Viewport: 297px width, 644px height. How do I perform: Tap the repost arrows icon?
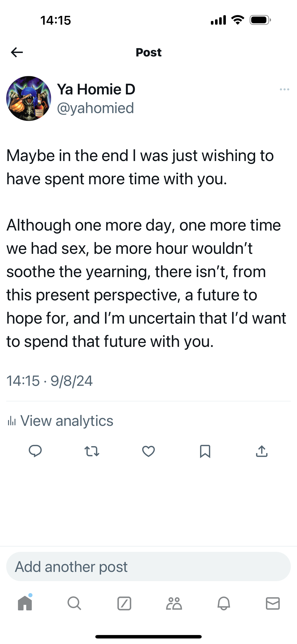[92, 451]
